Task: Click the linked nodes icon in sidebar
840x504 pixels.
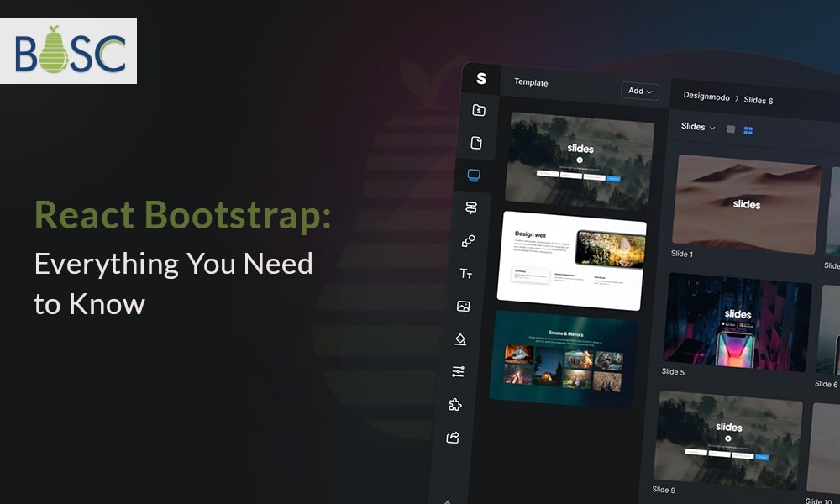Action: click(470, 239)
